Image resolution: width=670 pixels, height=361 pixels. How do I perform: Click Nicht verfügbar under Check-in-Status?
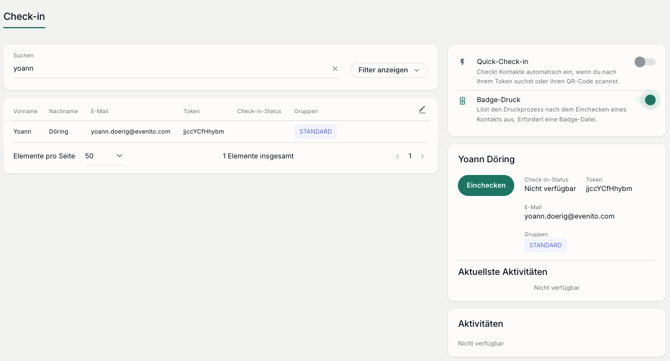pos(550,189)
